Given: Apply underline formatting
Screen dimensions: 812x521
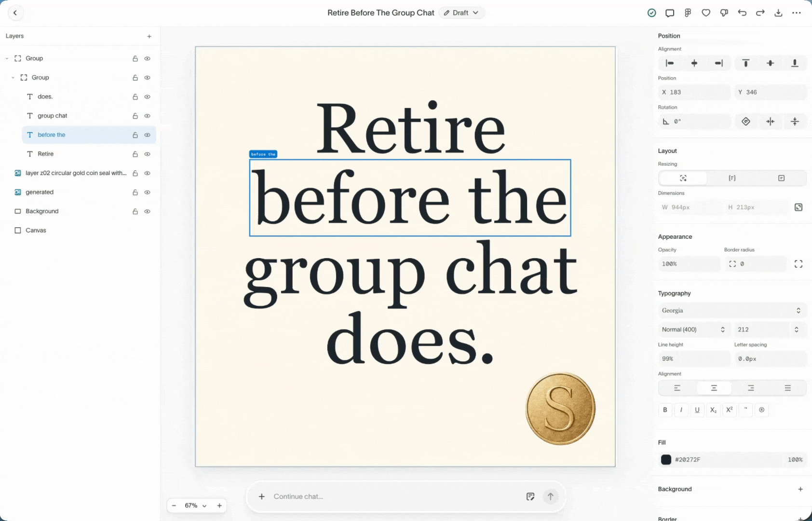Looking at the screenshot, I should click(x=697, y=410).
